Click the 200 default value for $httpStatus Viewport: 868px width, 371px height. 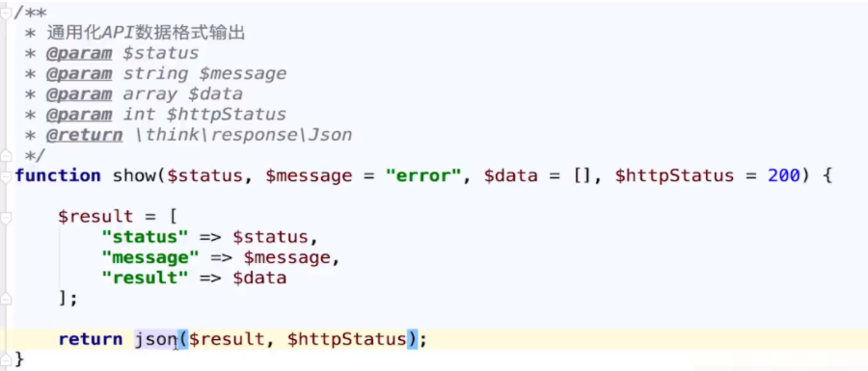(784, 176)
